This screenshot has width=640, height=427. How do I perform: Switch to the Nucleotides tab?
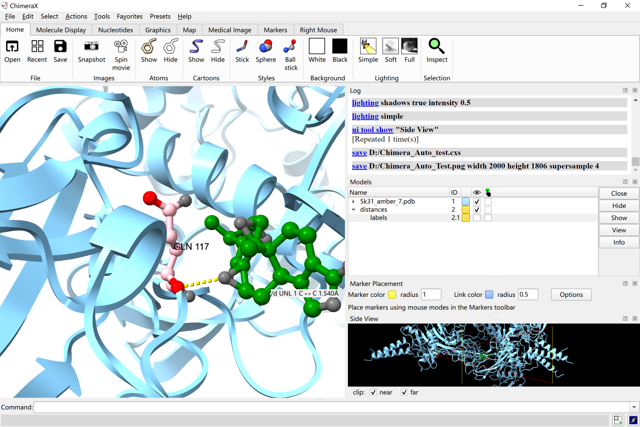116,30
